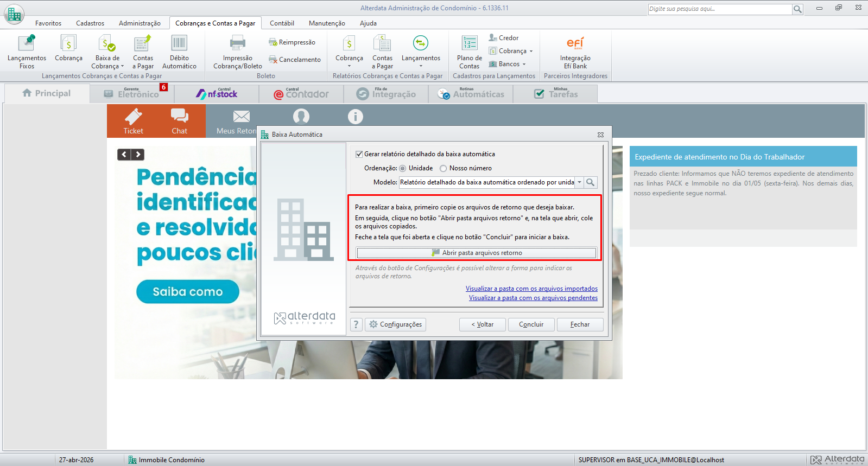
Task: Open the Administração ribbon tab
Action: pos(140,23)
